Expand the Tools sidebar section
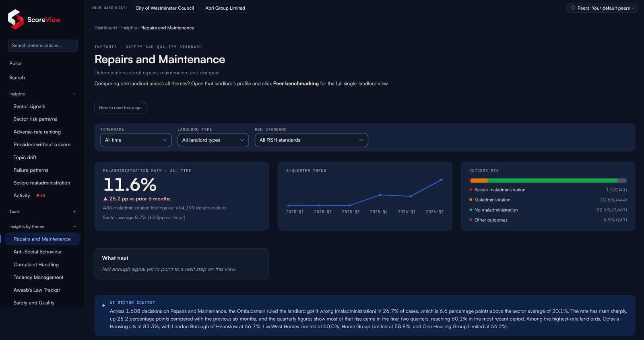 tap(74, 211)
